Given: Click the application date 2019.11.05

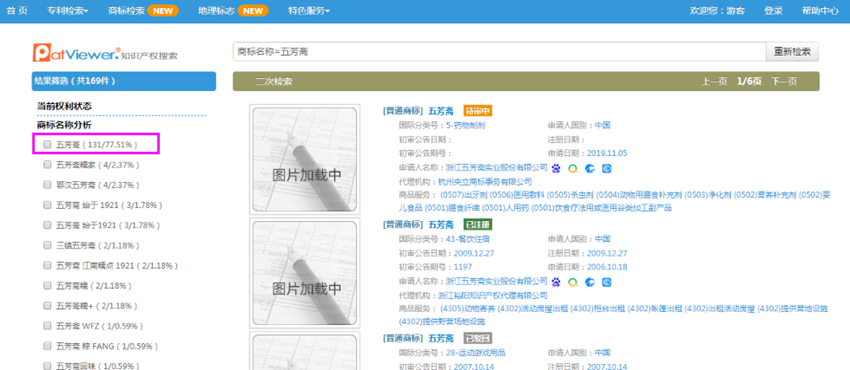Looking at the screenshot, I should pos(607,153).
